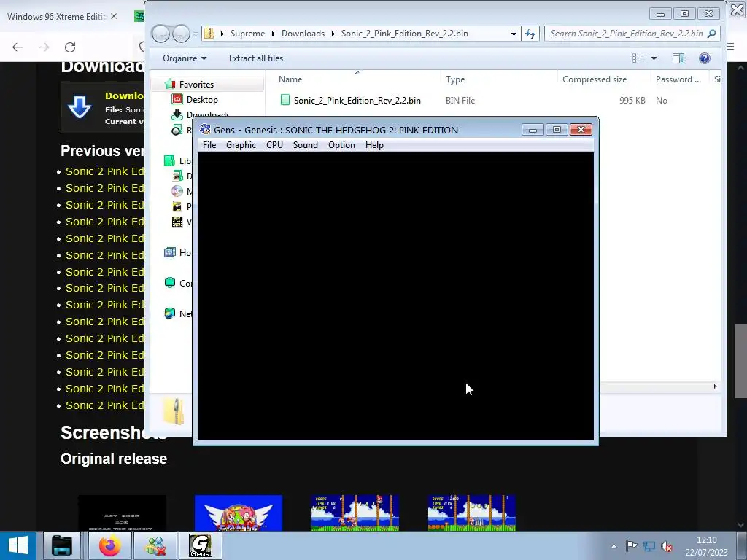Open the clock showing 12:10

pyautogui.click(x=706, y=545)
